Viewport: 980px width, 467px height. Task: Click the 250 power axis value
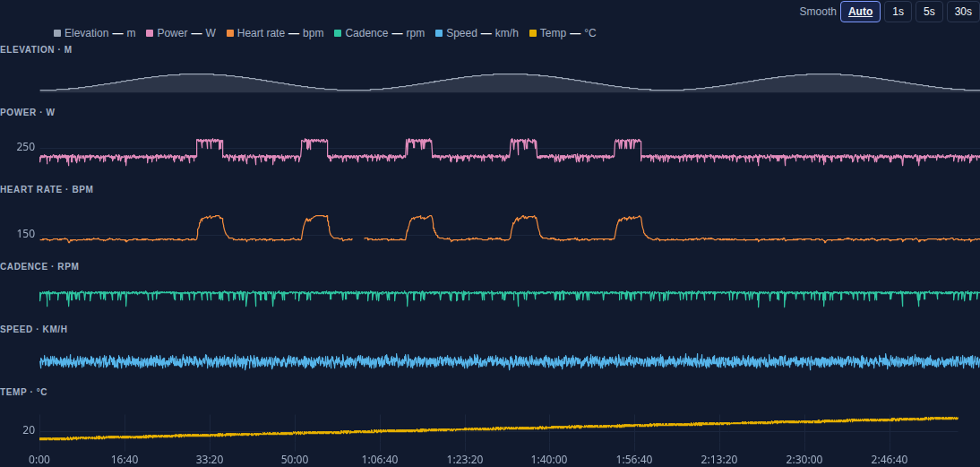(26, 148)
